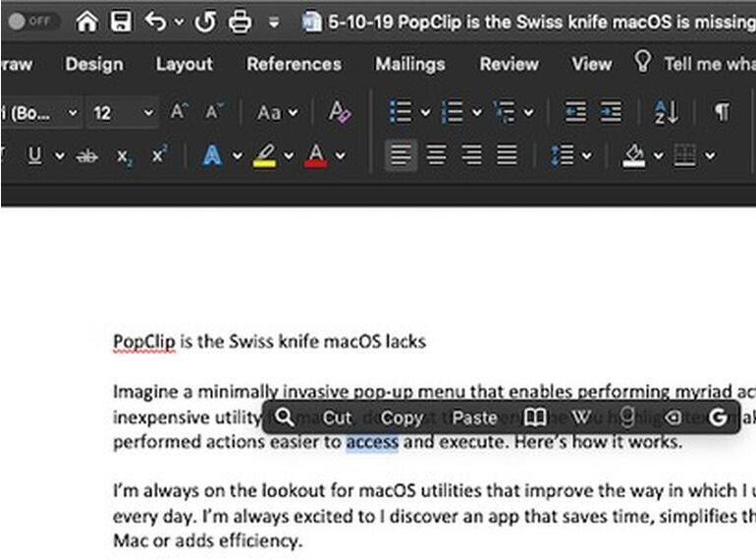Toggle subscript formatting
The height and width of the screenshot is (560, 756).
tap(125, 157)
